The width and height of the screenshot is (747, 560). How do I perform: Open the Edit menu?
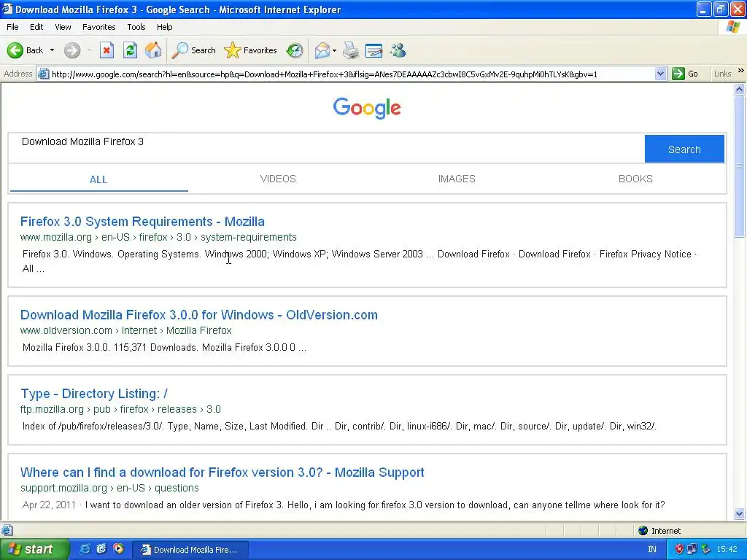(36, 27)
